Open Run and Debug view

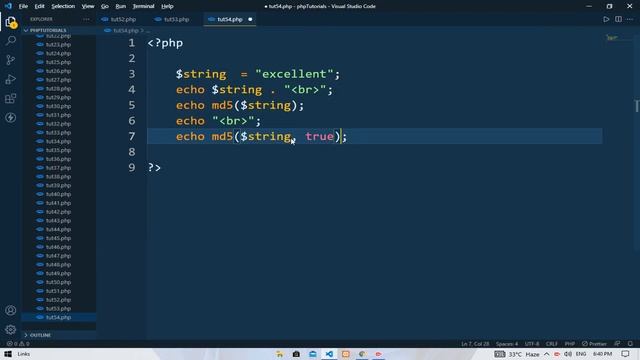click(x=11, y=79)
